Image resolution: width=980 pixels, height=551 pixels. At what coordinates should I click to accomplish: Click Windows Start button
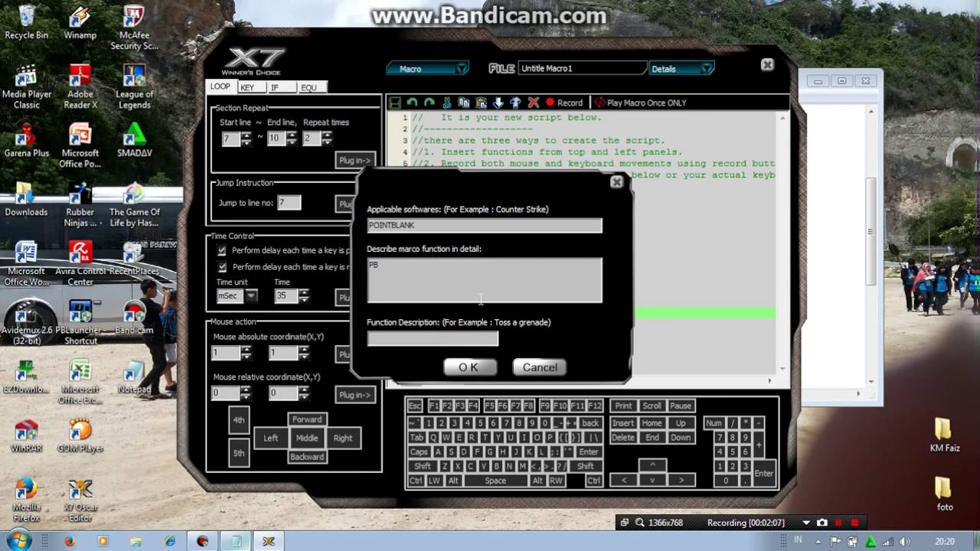coord(18,540)
